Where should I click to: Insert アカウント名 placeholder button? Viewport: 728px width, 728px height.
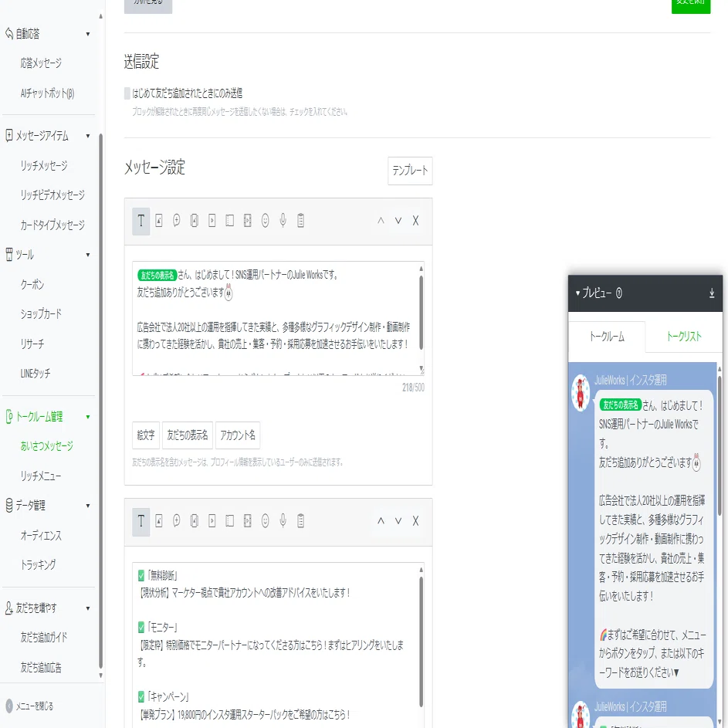238,435
